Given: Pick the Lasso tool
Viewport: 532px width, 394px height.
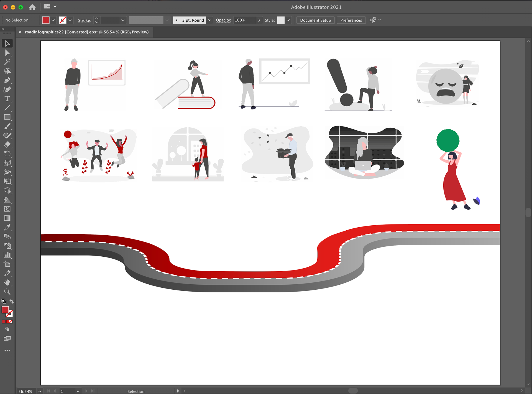Looking at the screenshot, I should [7, 71].
